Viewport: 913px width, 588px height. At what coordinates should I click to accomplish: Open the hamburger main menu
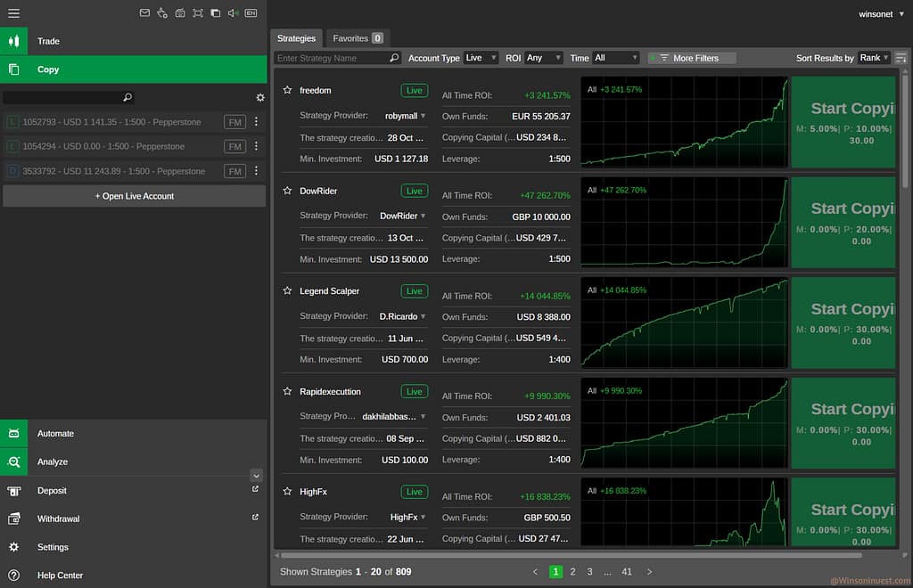tap(13, 13)
